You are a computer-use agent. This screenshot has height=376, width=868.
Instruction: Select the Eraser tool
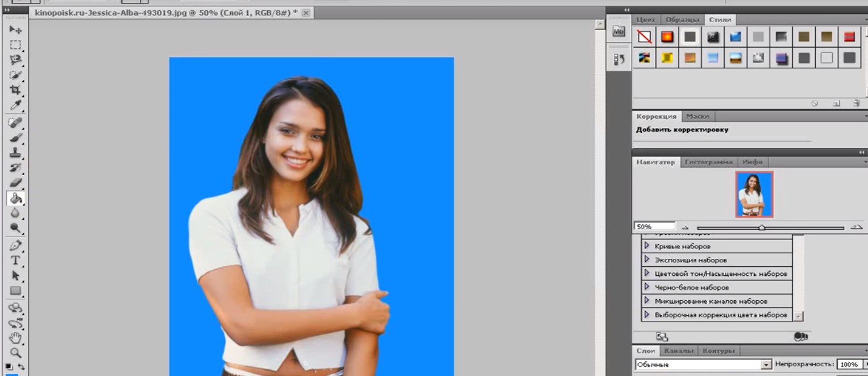point(15,183)
